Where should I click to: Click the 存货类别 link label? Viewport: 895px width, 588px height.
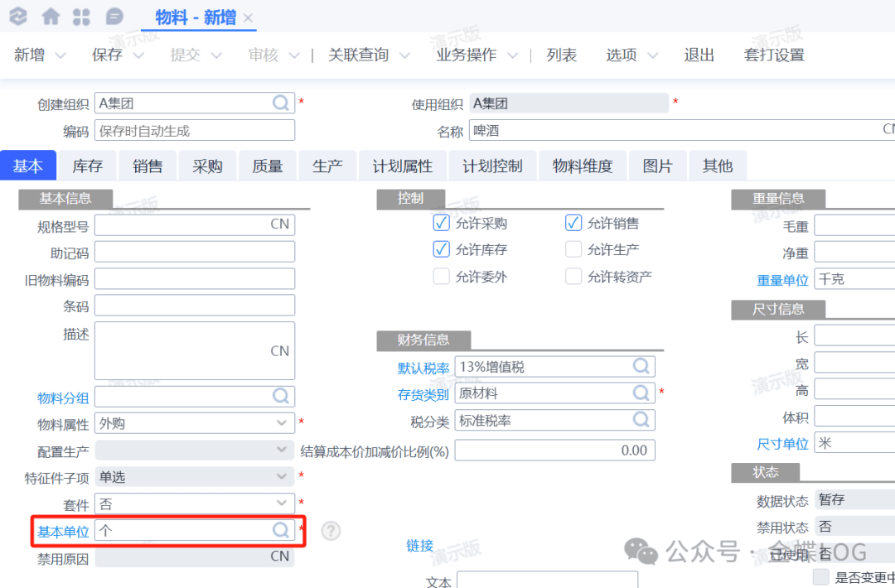[x=423, y=394]
